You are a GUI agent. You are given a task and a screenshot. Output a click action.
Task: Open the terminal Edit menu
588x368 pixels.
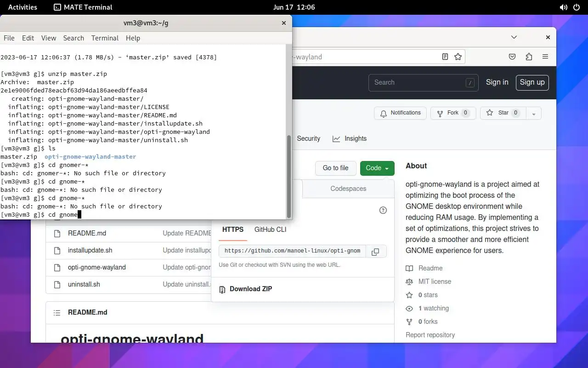pos(28,38)
